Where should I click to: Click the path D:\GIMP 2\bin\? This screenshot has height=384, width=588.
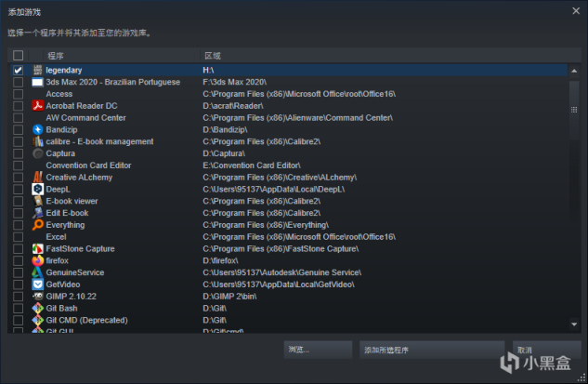click(x=229, y=297)
